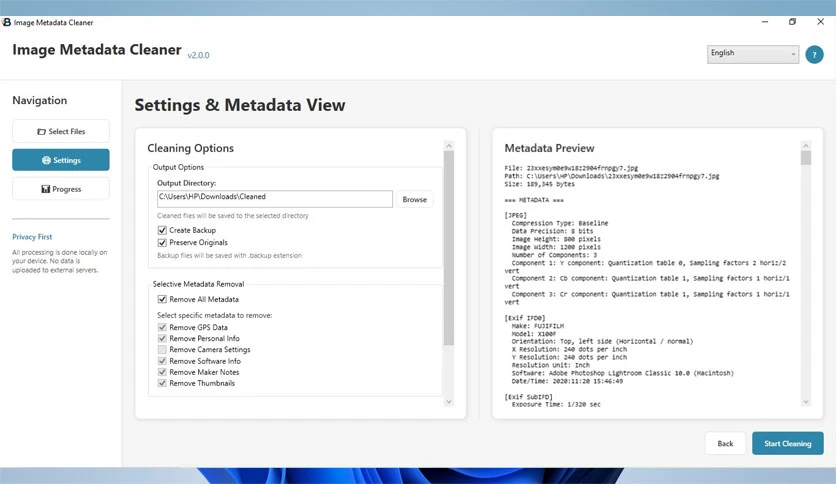Click the 'Exposure Time: 1/320 sec' line
The width and height of the screenshot is (836, 484).
(556, 405)
